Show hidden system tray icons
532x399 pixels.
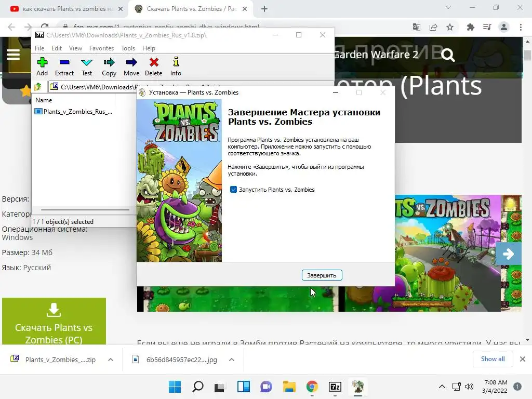click(442, 387)
